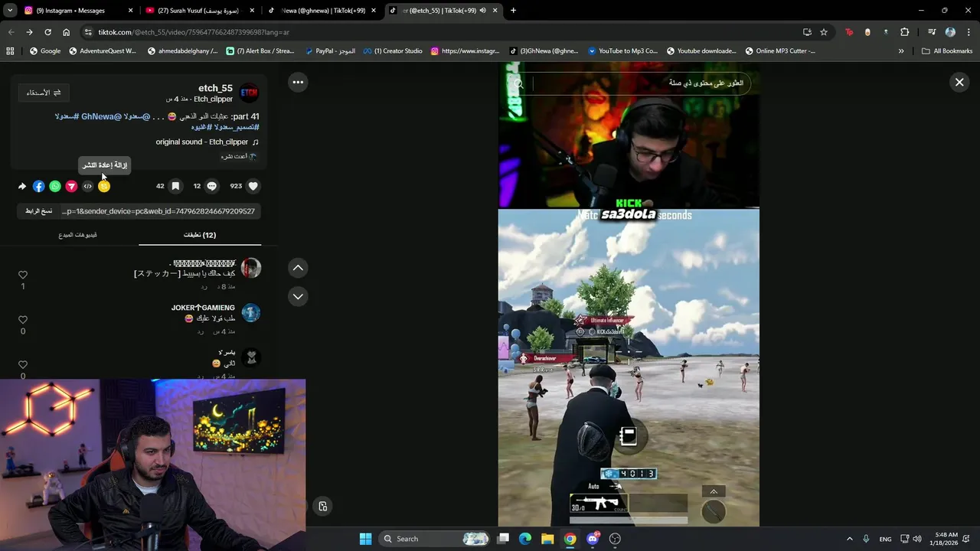
Task: Share the video to Facebook
Action: [39, 186]
